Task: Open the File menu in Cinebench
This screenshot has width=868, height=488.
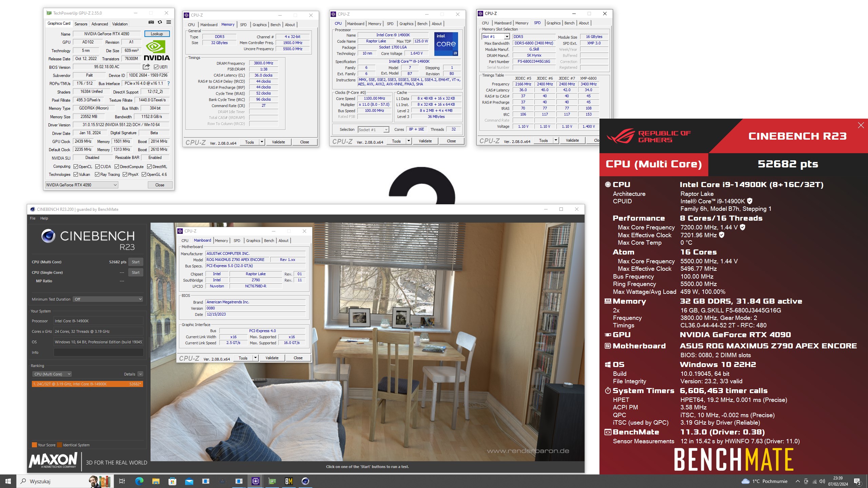Action: point(33,218)
